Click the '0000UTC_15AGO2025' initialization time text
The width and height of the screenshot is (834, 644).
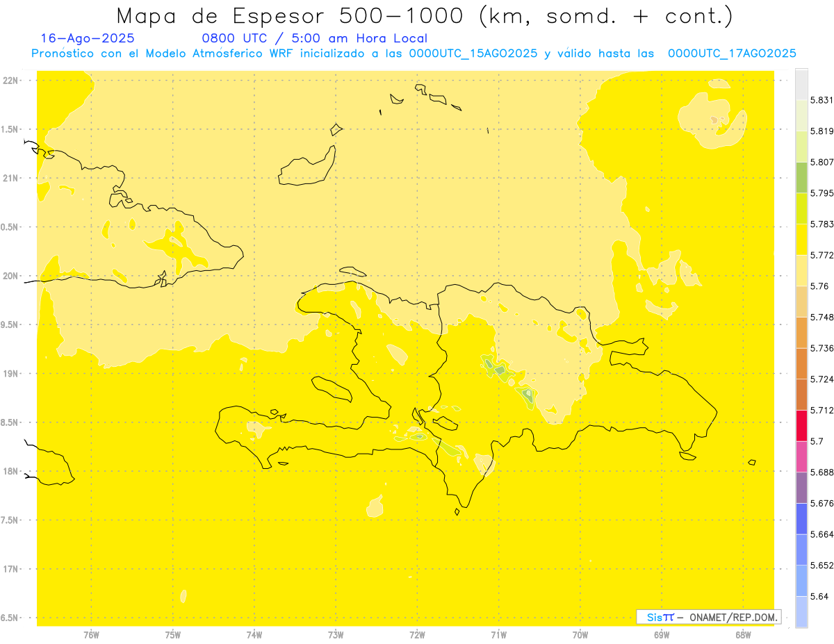pyautogui.click(x=473, y=53)
